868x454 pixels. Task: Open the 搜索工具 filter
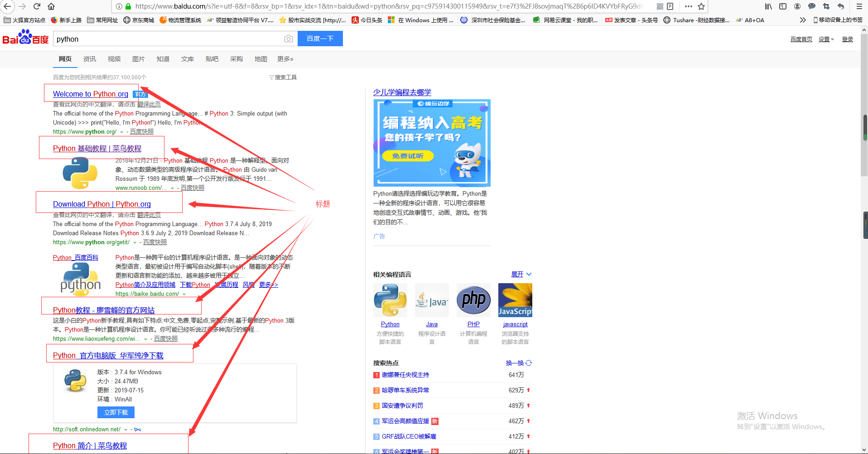click(283, 77)
